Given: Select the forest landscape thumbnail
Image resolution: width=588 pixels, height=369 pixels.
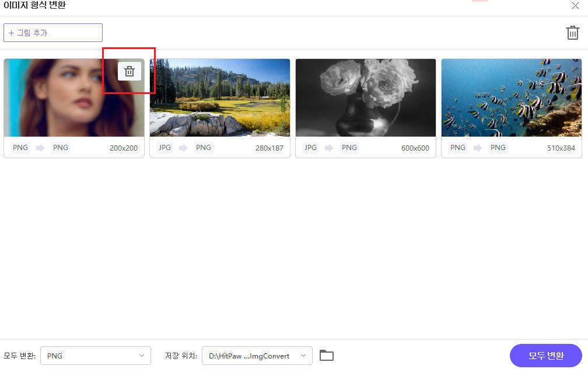Looking at the screenshot, I should (x=220, y=98).
